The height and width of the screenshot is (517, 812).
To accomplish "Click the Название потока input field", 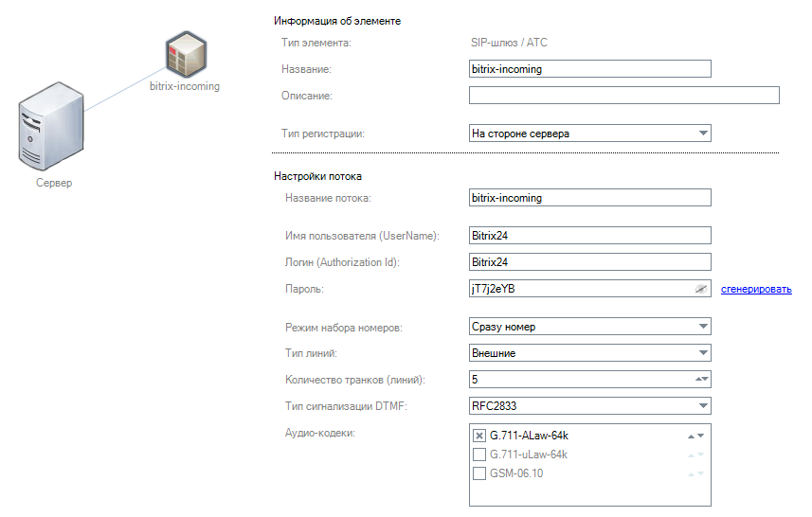I will (590, 198).
